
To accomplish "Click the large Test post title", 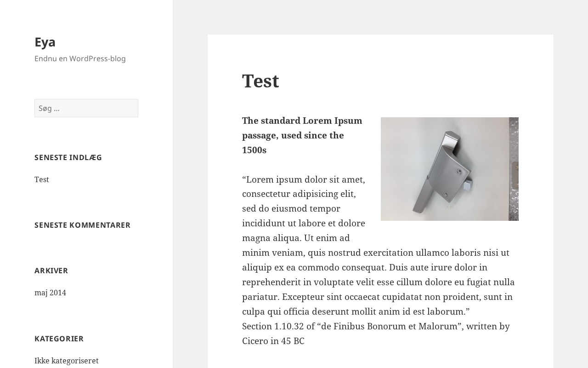I will click(260, 81).
